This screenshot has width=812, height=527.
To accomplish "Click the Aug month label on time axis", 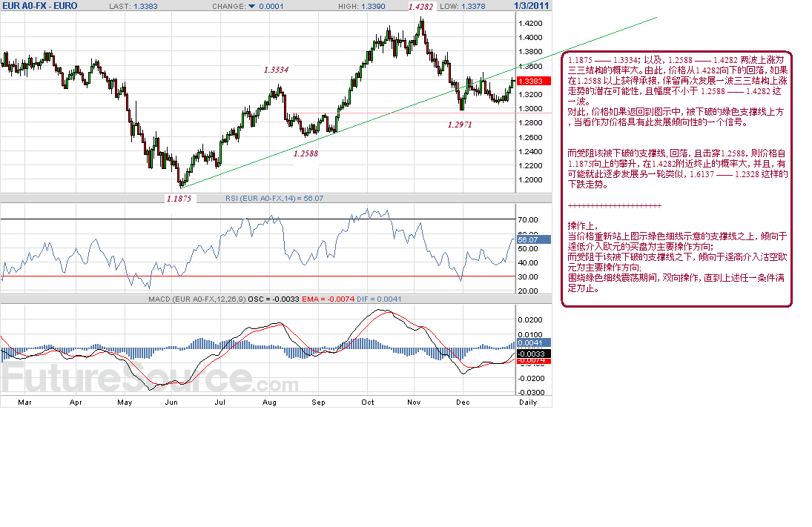I will [x=269, y=402].
